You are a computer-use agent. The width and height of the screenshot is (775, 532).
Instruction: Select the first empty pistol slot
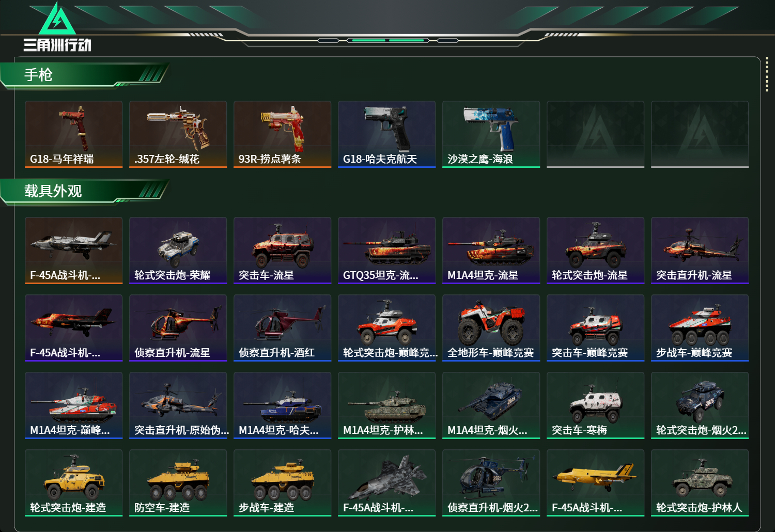(595, 134)
